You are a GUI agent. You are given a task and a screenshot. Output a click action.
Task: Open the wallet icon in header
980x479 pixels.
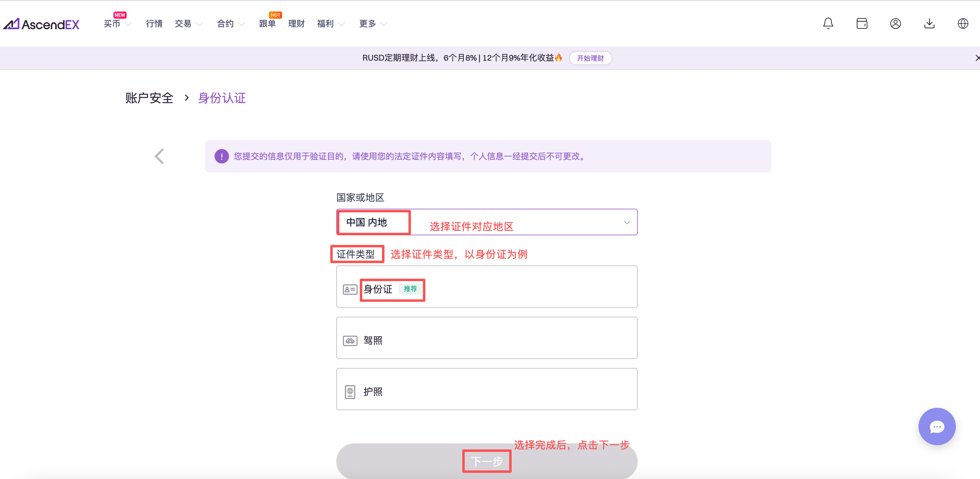pos(862,24)
